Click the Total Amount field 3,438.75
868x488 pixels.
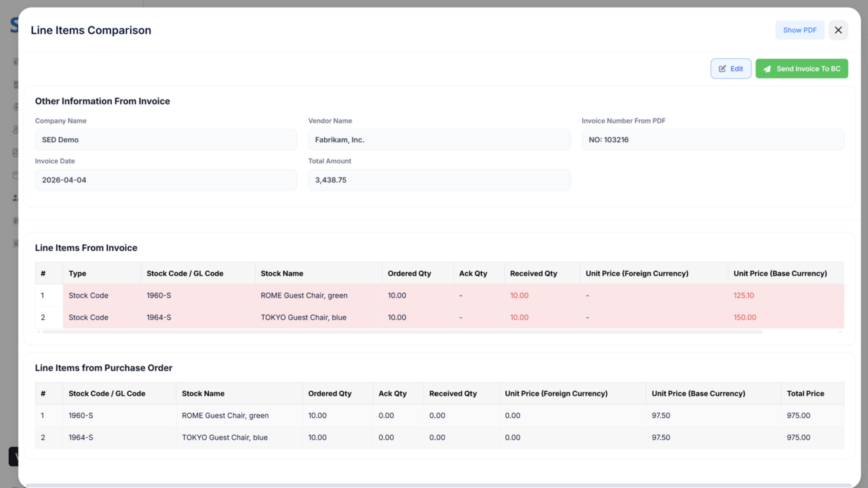pos(439,180)
